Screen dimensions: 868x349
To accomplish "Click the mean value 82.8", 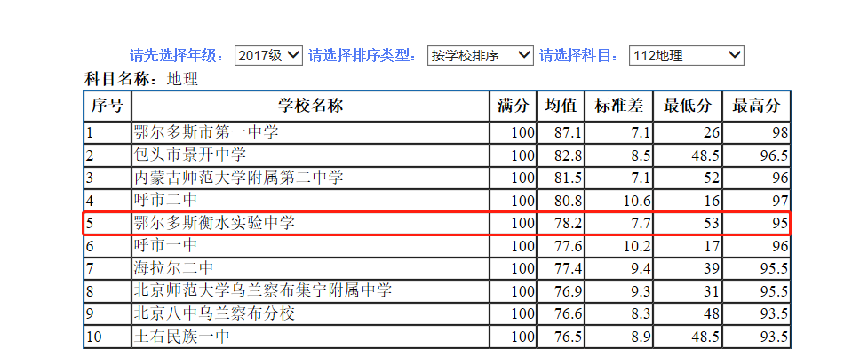I will click(x=568, y=156).
